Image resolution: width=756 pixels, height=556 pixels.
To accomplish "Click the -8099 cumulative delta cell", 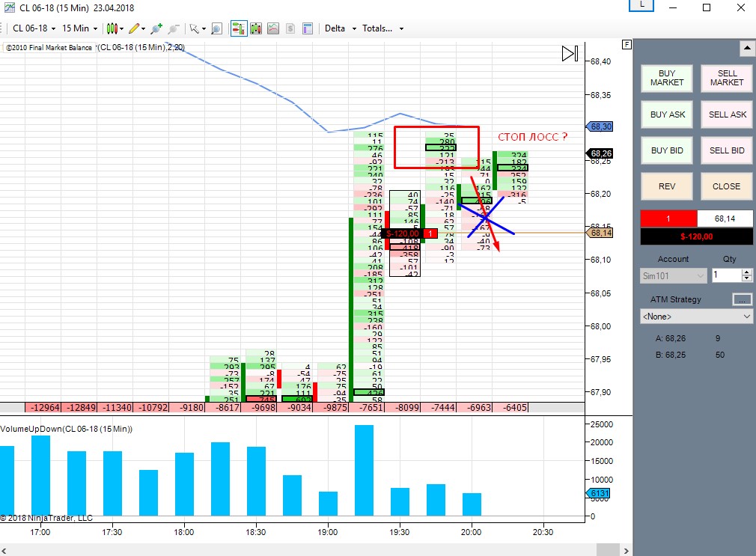I will coord(403,408).
